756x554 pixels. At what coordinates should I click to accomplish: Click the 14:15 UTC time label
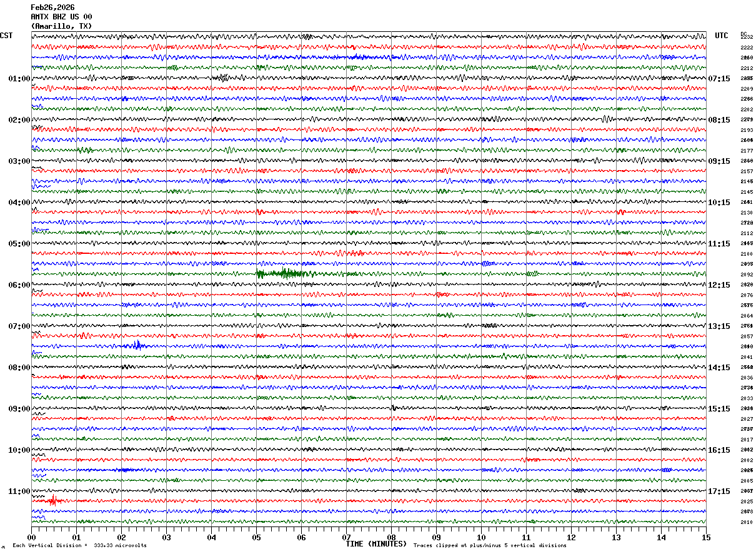point(719,368)
